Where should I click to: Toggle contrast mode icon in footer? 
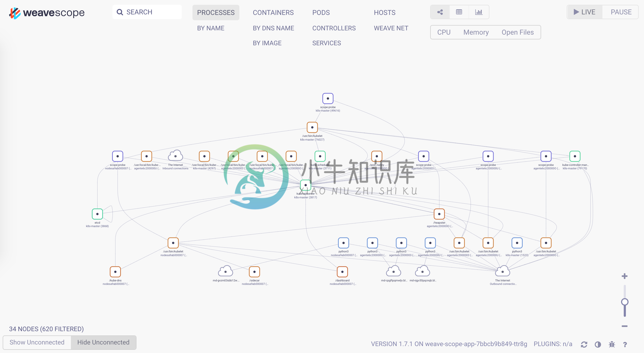(598, 344)
